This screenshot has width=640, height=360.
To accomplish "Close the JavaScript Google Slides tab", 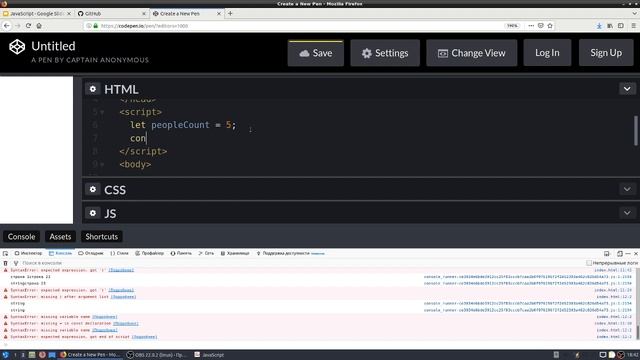I will point(69,13).
